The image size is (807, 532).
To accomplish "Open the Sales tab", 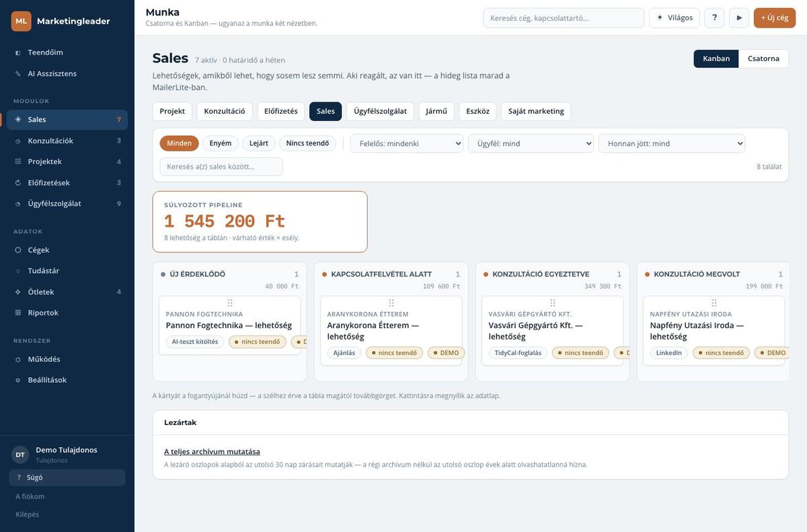I will pyautogui.click(x=325, y=111).
